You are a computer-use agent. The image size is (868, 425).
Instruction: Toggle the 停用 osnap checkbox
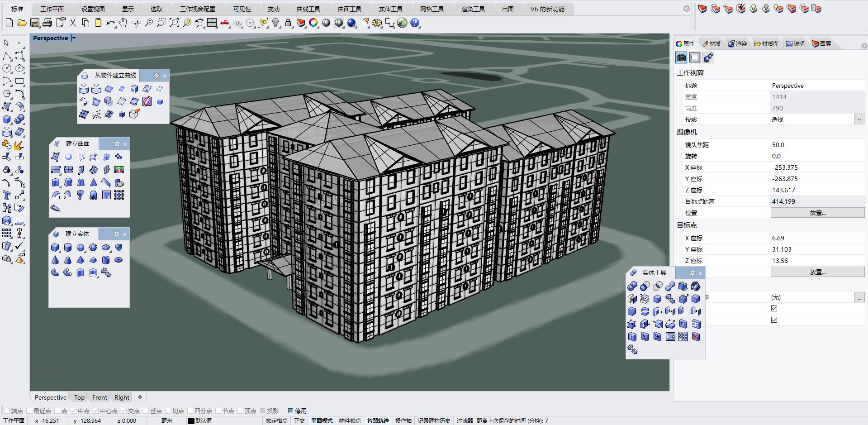291,411
